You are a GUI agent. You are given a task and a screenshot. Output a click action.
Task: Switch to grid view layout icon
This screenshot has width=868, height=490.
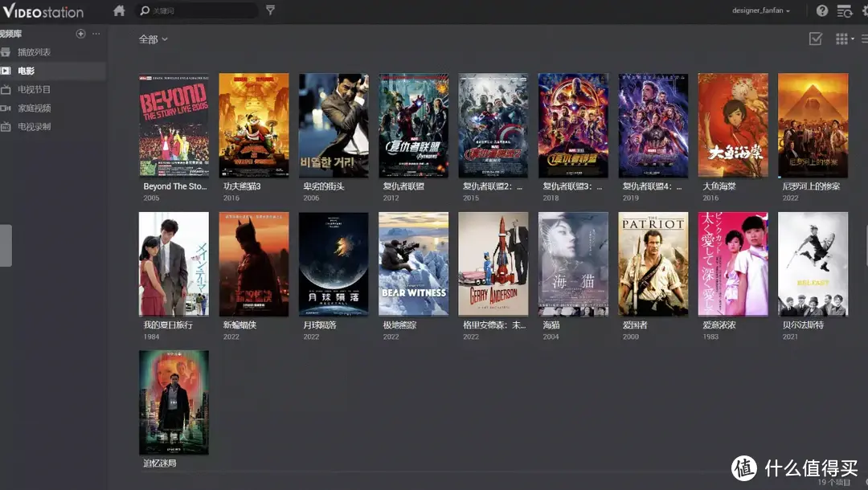pos(841,39)
